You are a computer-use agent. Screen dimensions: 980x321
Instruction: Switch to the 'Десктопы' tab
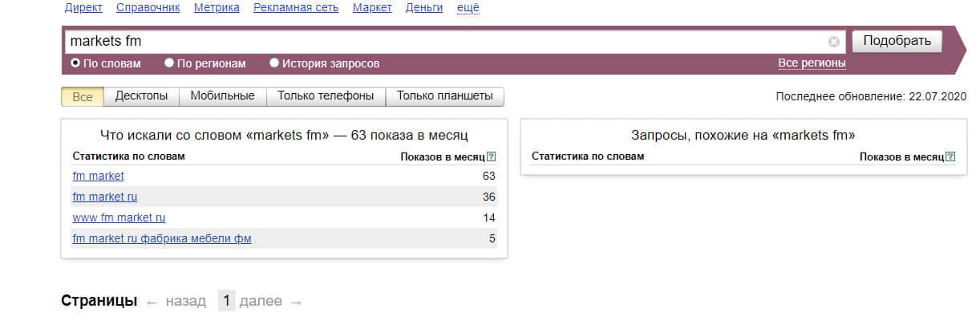(x=141, y=96)
